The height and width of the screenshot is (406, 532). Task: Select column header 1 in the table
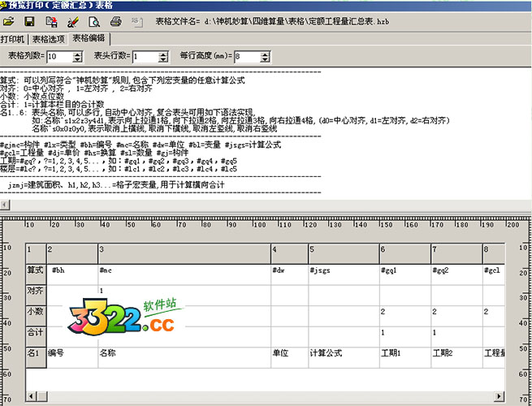(36, 253)
